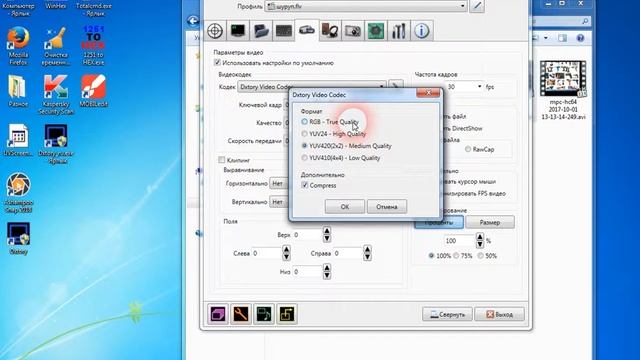Image resolution: width=640 pixels, height=360 pixels.
Task: Open the Folder tab in Dxtory
Action: tap(261, 31)
